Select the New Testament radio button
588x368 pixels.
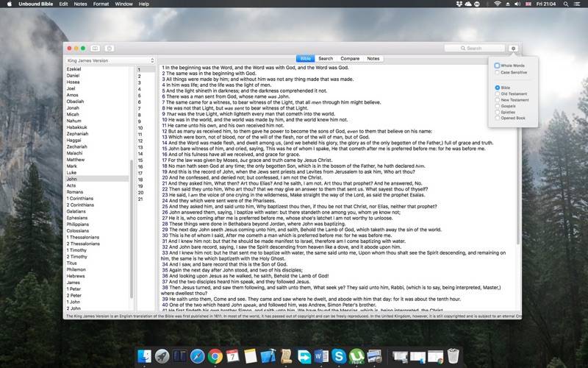(498, 100)
